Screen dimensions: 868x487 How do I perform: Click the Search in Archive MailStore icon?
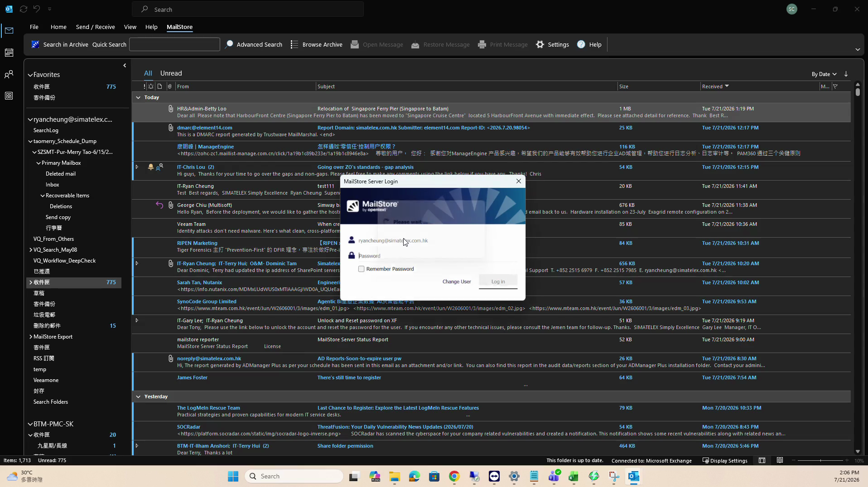[35, 44]
